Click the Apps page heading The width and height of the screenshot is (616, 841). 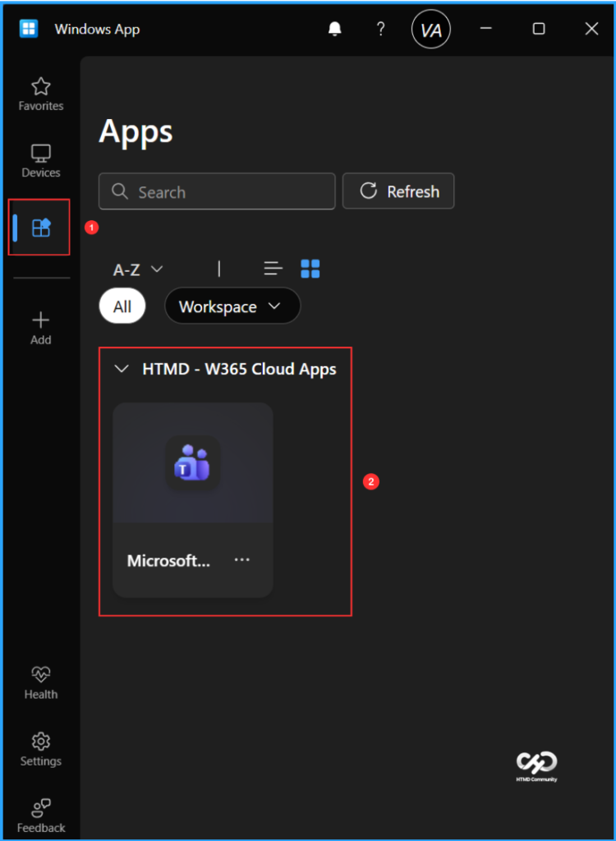tap(136, 131)
